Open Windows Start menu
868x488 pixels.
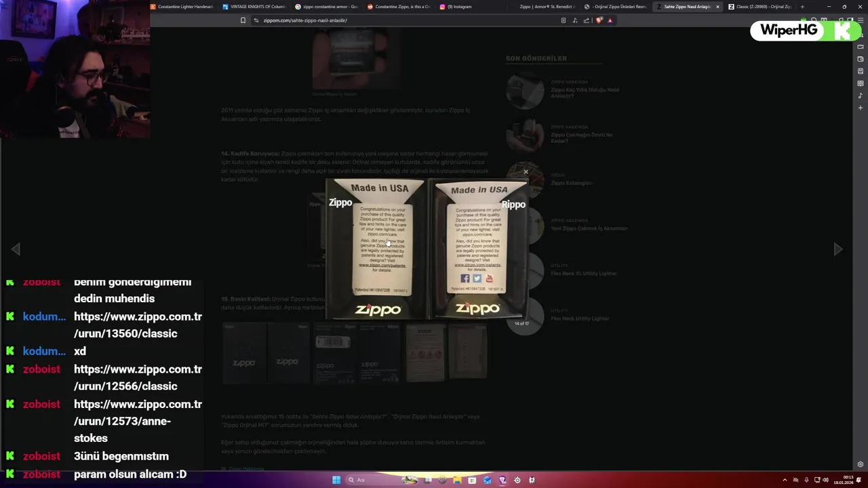[x=336, y=480]
